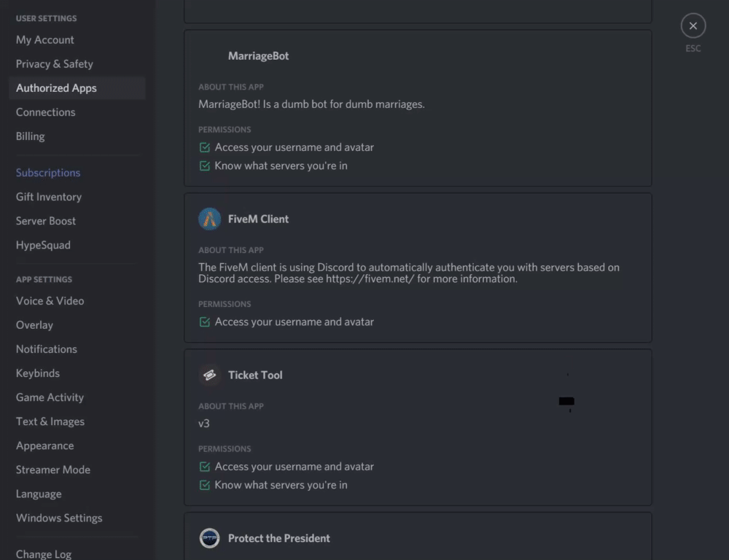Switch to Streamer Mode settings
This screenshot has width=729, height=560.
[x=53, y=470]
